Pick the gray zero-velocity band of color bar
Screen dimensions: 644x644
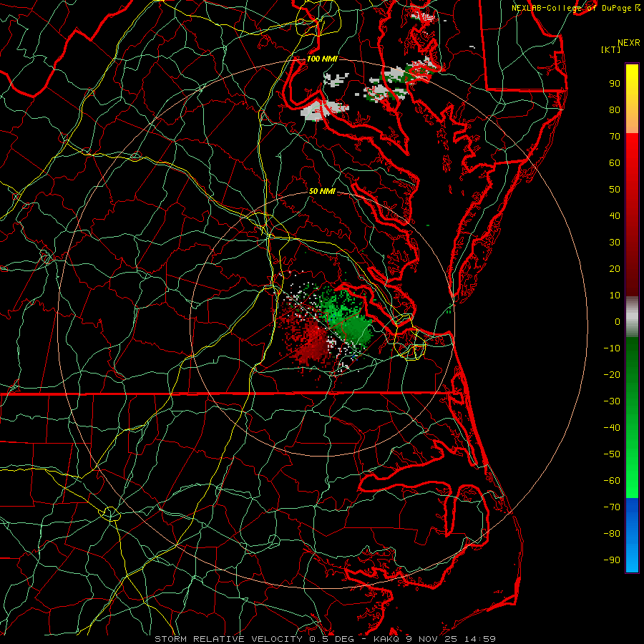[632, 317]
